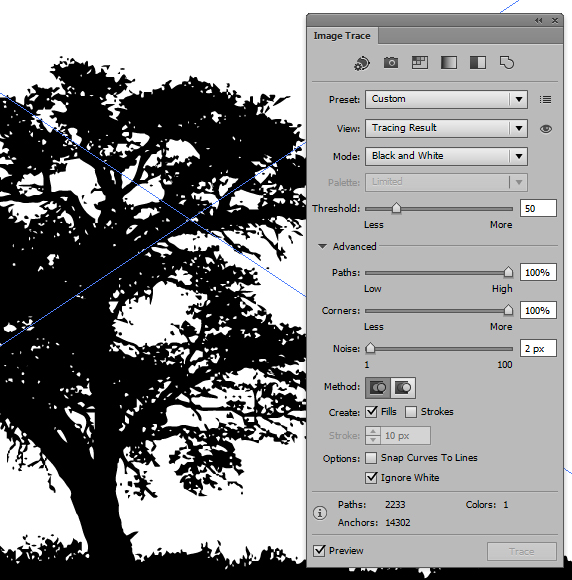Viewport: 572px width, 580px height.
Task: Select the Black and White preset icon
Action: click(478, 63)
